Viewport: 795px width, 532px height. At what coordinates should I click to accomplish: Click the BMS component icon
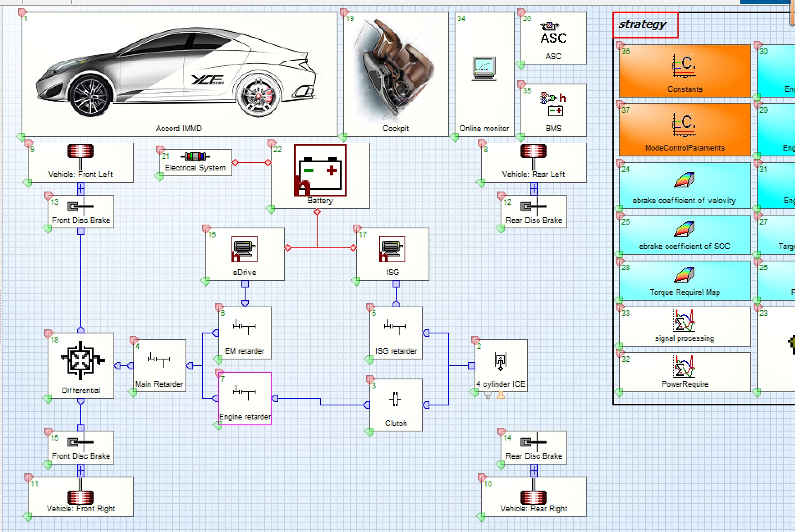click(553, 104)
